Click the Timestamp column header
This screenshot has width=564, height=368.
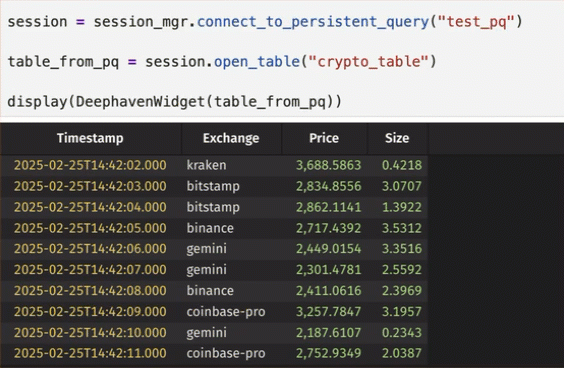coord(90,138)
